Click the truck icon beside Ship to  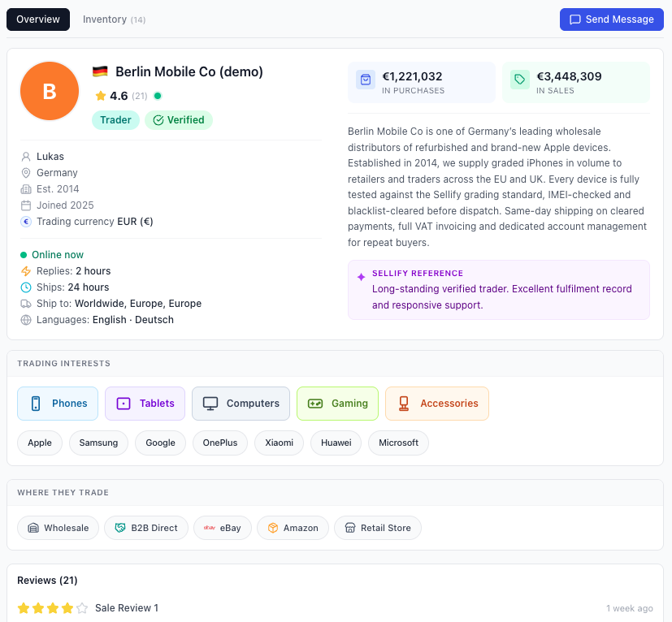(x=26, y=304)
